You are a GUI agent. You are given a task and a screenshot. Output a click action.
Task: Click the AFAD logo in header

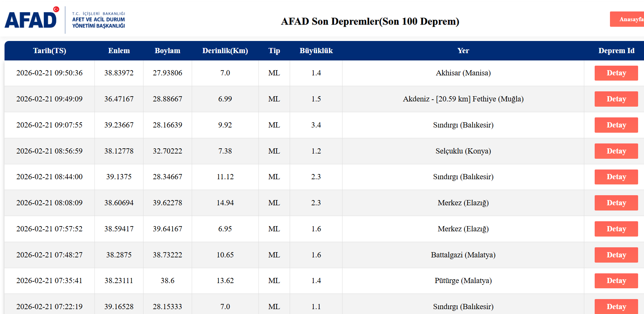pos(31,19)
